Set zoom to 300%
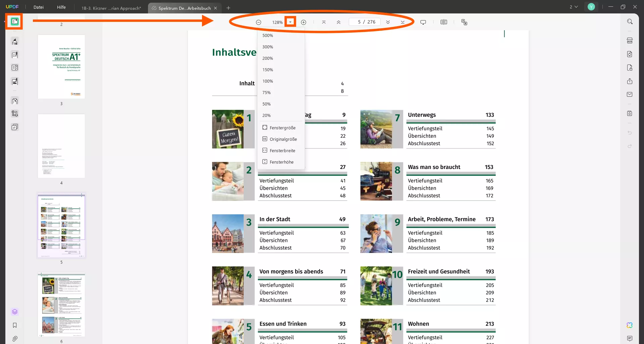Screen dimensions: 644x344 tap(281, 47)
